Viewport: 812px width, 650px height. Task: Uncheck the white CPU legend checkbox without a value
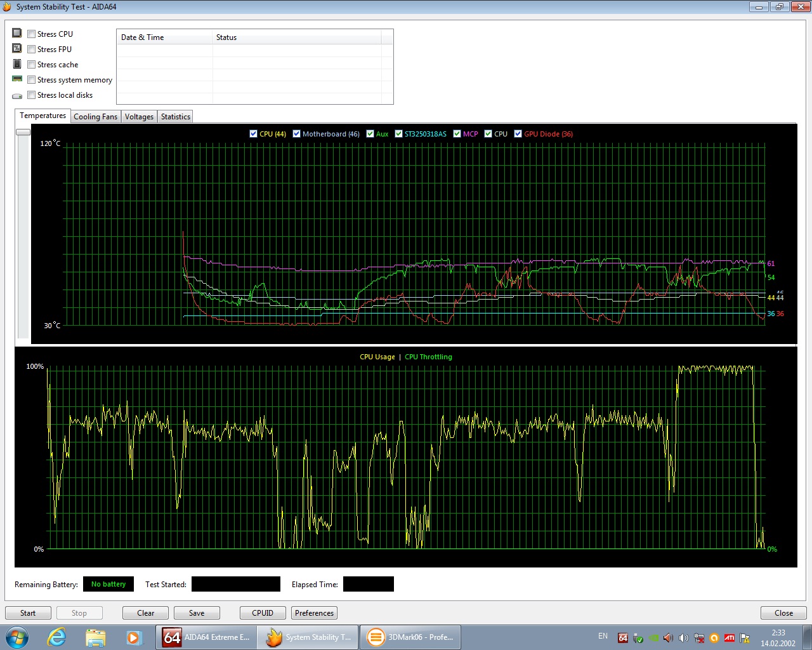488,134
